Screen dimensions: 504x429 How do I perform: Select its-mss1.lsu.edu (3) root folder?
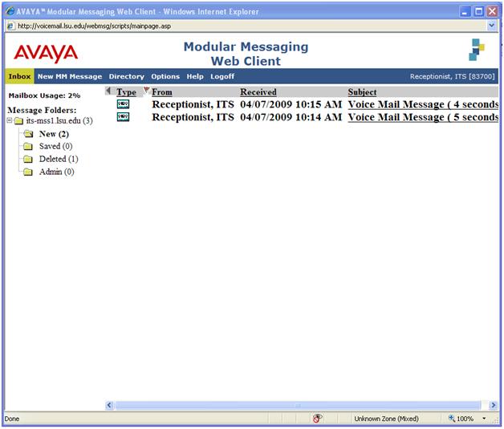[59, 121]
